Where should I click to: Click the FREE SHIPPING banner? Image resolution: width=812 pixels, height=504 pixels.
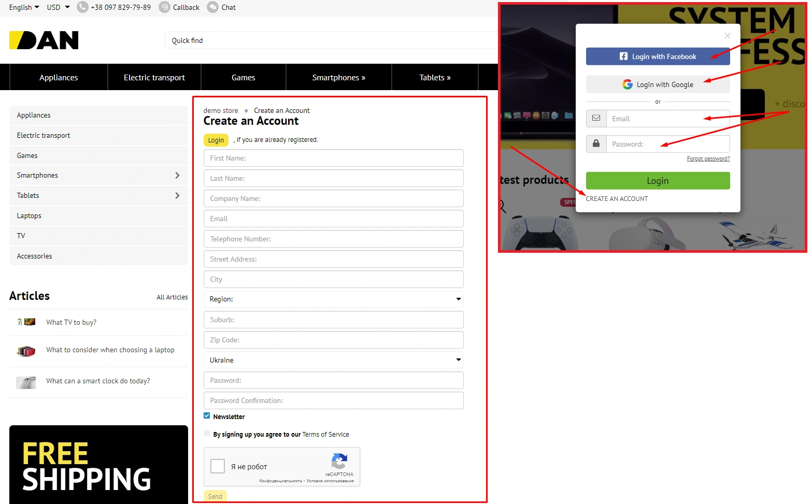[x=98, y=465]
